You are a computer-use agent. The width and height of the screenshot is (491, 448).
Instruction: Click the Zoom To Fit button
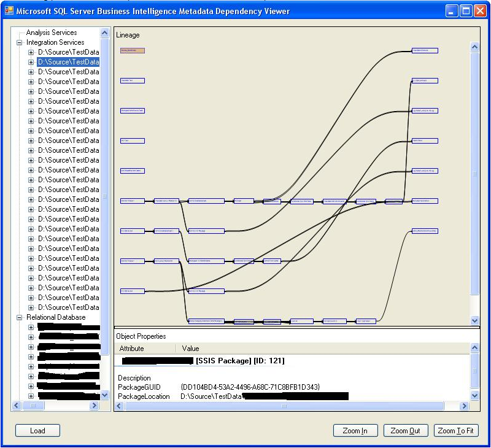(x=456, y=430)
